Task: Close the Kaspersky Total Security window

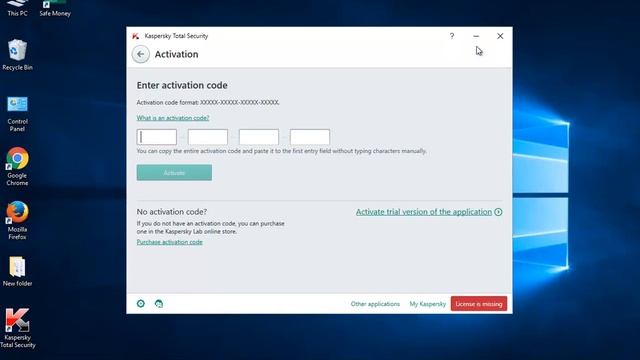Action: point(500,36)
